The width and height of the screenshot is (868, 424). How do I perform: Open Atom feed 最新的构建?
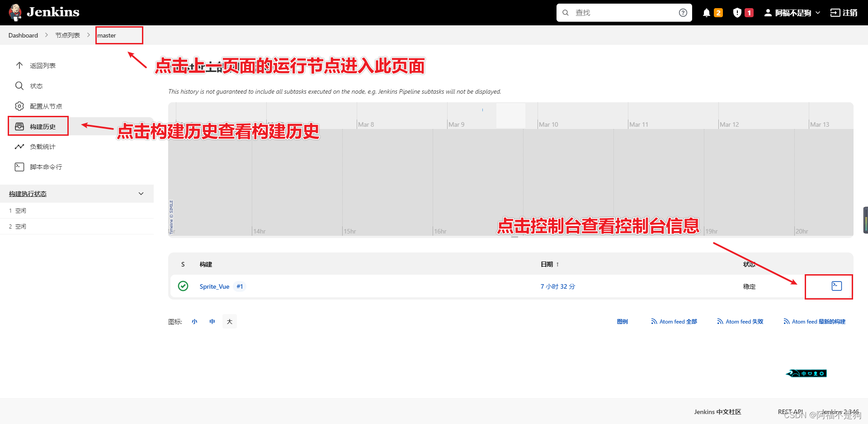pos(814,322)
